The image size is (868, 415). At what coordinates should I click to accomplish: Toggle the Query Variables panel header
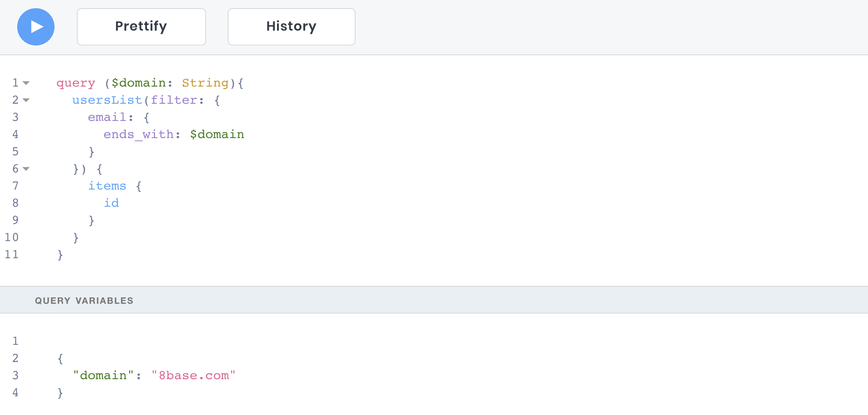(84, 300)
